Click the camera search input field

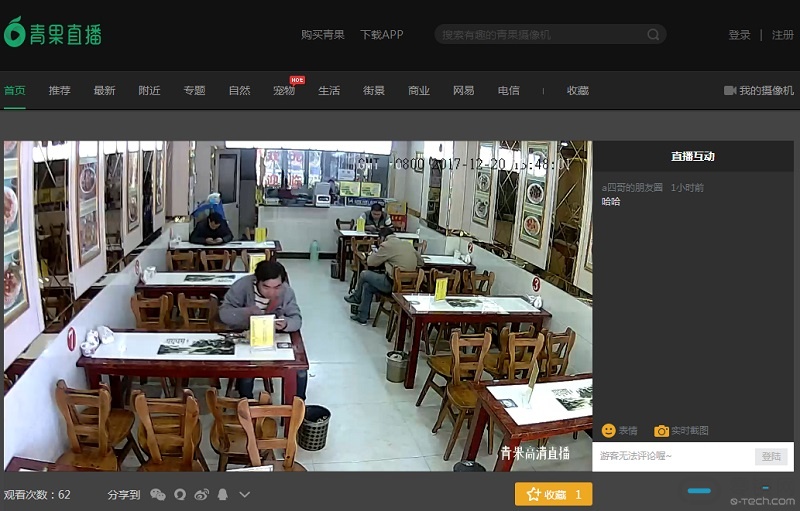(540, 35)
